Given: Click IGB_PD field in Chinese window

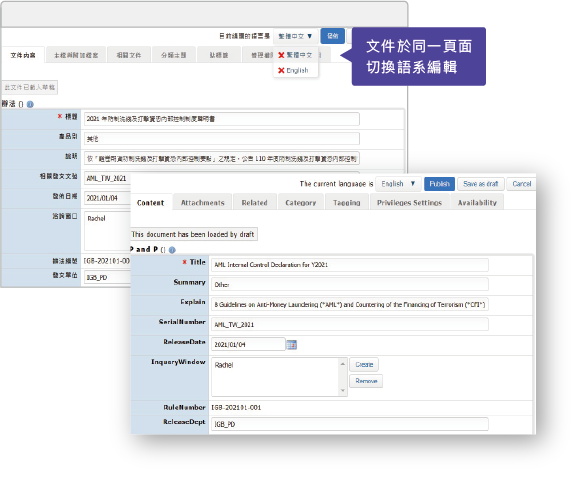Looking at the screenshot, I should (107, 277).
